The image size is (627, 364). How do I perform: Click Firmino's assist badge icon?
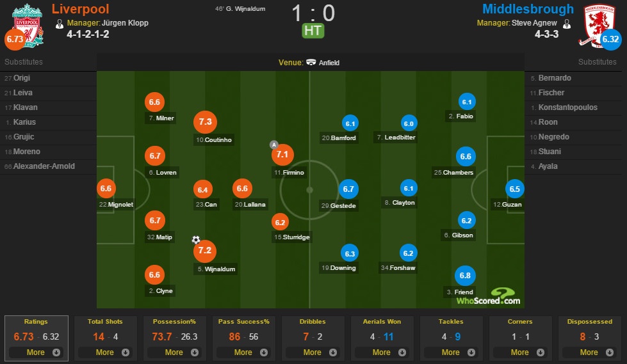(x=274, y=145)
